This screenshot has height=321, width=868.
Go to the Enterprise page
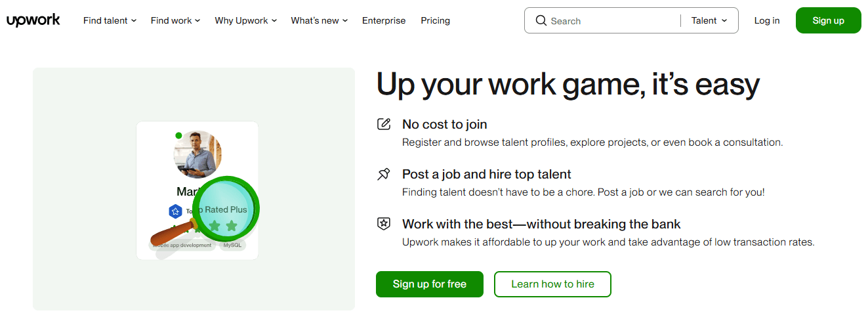(x=384, y=20)
